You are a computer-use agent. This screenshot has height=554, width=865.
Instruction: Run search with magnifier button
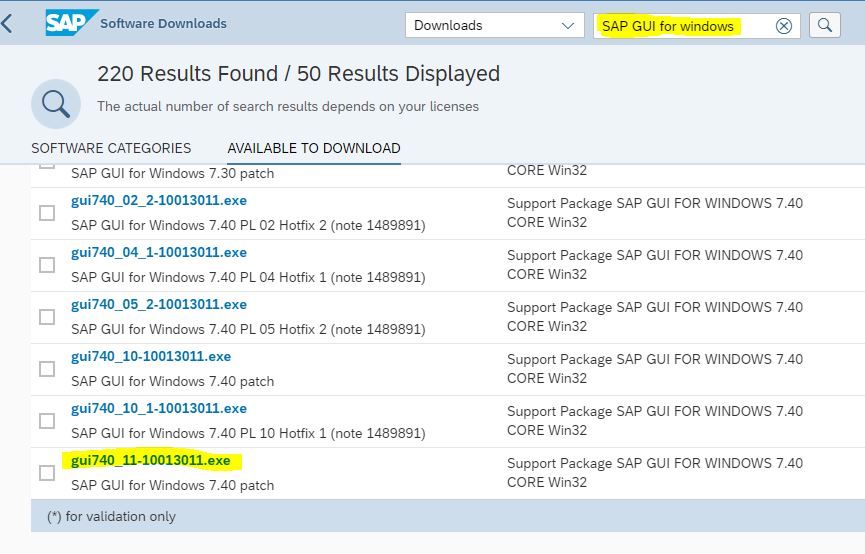(x=825, y=25)
